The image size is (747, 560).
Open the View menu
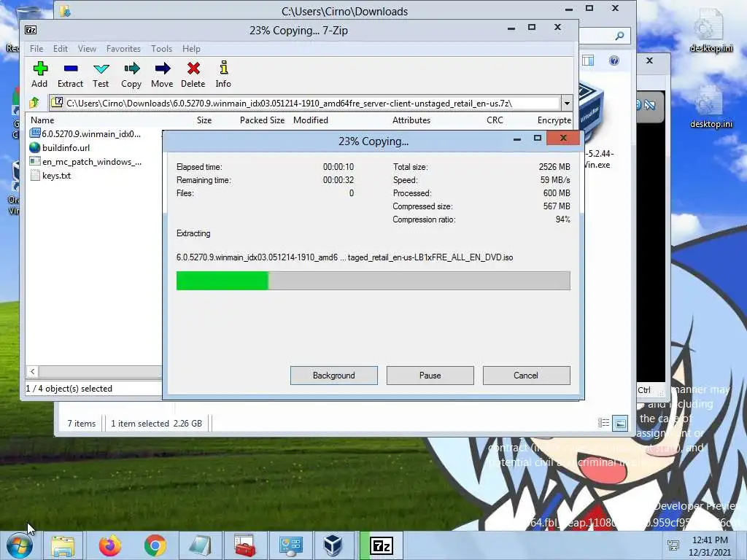click(x=88, y=49)
